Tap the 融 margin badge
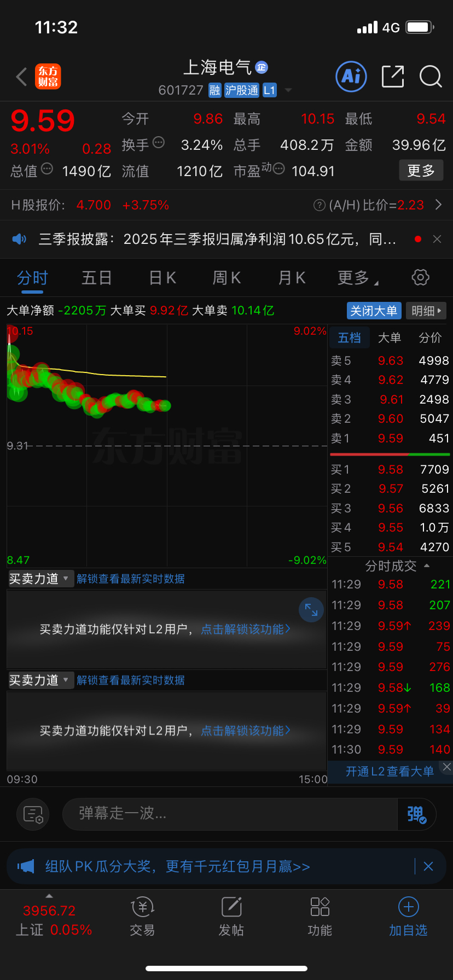This screenshot has height=980, width=453. pyautogui.click(x=215, y=90)
